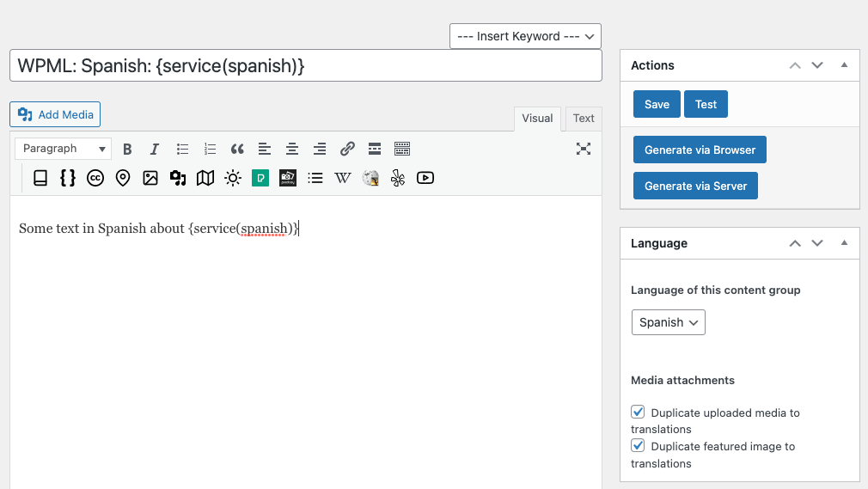This screenshot has width=868, height=489.
Task: Move the Language panel up
Action: (x=795, y=243)
